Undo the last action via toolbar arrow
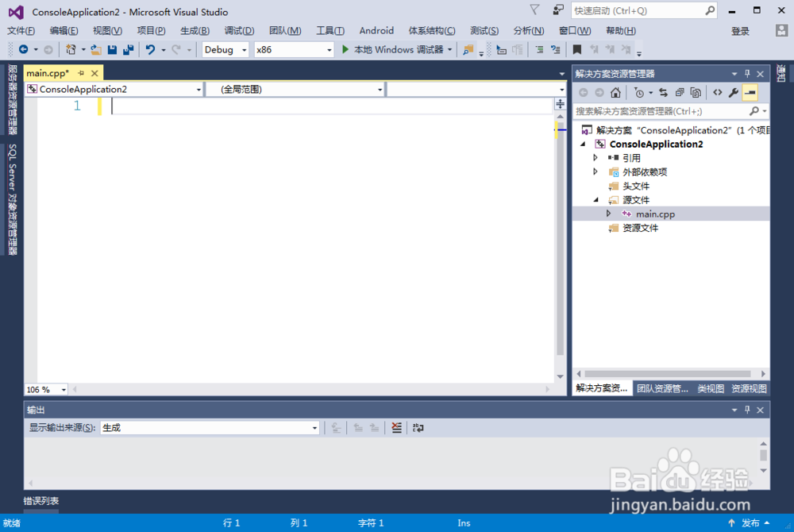The width and height of the screenshot is (794, 532). click(x=150, y=49)
